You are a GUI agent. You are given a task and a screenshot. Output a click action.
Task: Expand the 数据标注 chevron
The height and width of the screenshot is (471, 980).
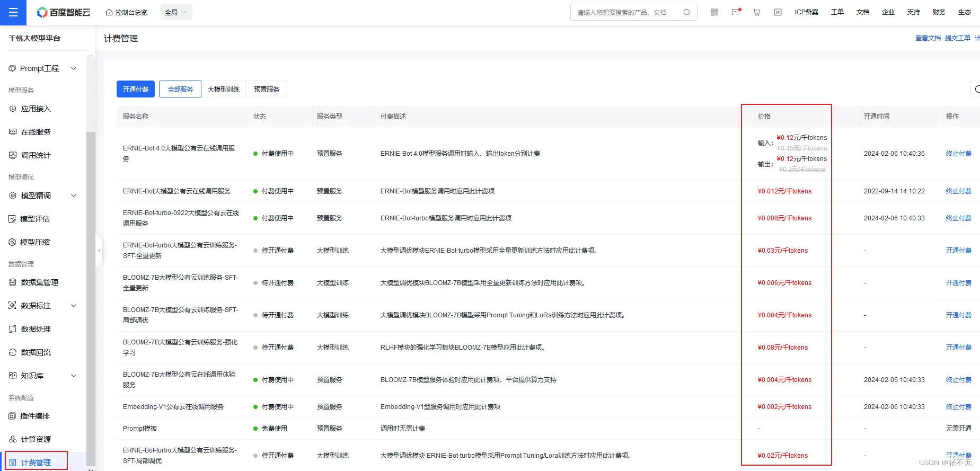tap(74, 306)
